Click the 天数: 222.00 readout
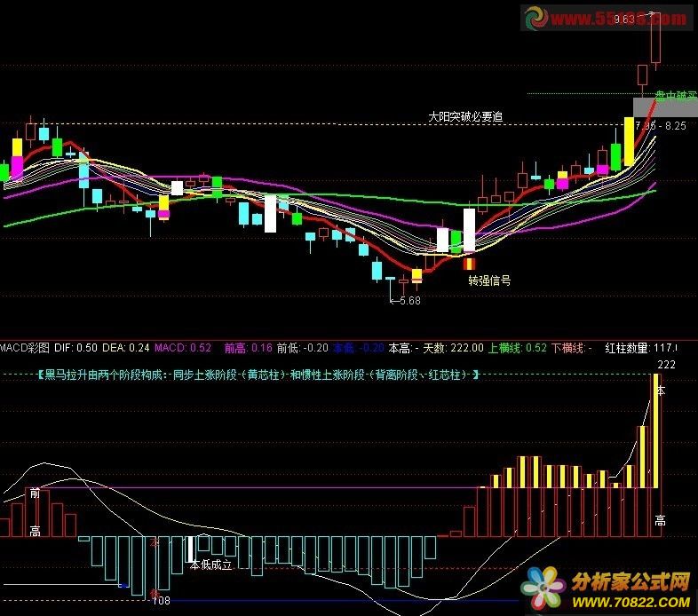698x616 pixels. (451, 348)
